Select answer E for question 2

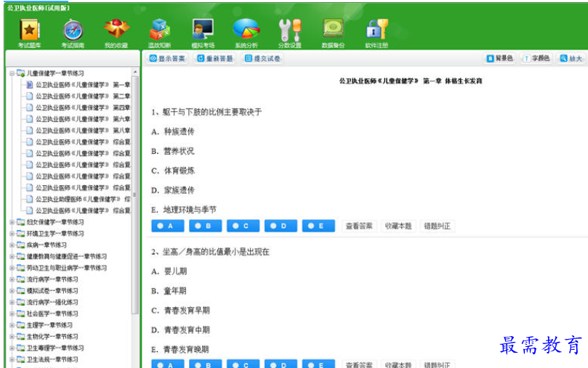pyautogui.click(x=318, y=364)
